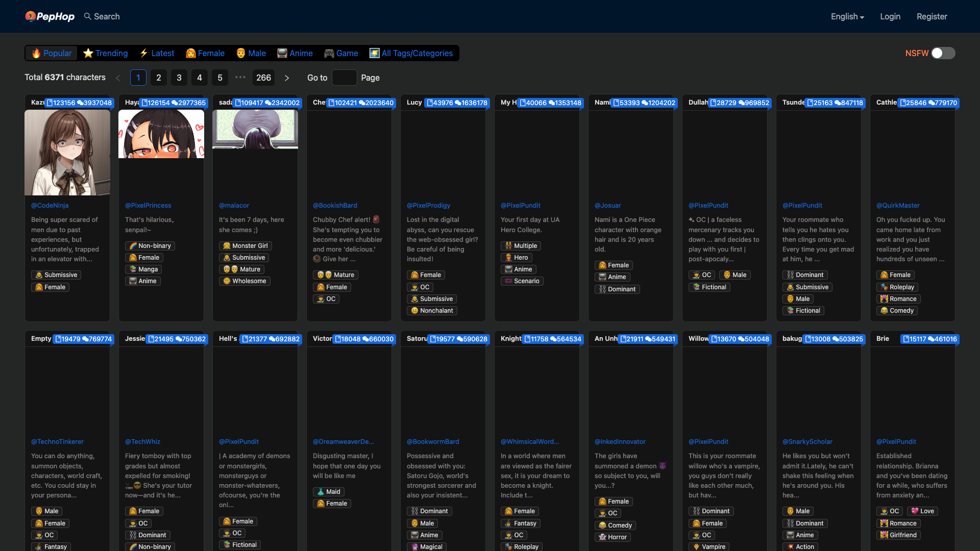Viewport: 980px width, 551px height.
Task: Click the Girlfriend tag on Brie card
Action: click(x=898, y=535)
